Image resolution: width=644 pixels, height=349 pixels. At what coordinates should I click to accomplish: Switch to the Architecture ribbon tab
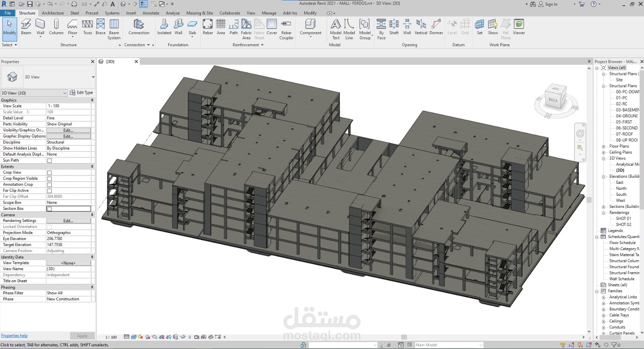[x=53, y=13]
